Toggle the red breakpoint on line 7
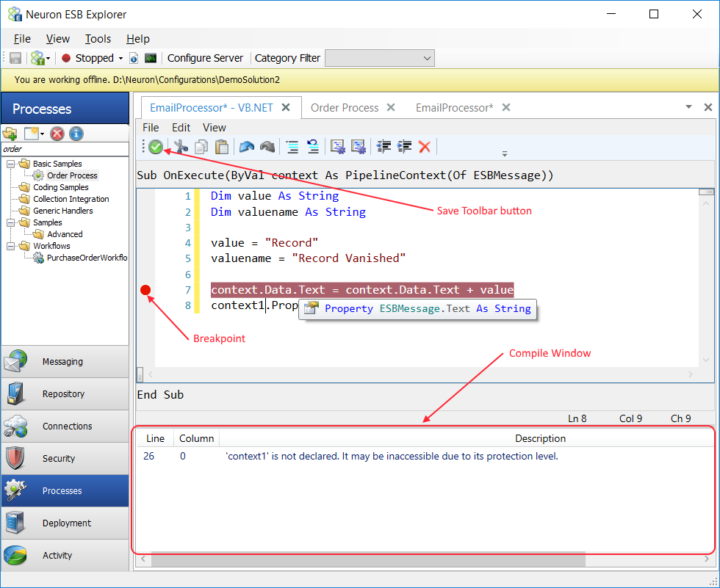Image resolution: width=720 pixels, height=588 pixels. pyautogui.click(x=145, y=290)
